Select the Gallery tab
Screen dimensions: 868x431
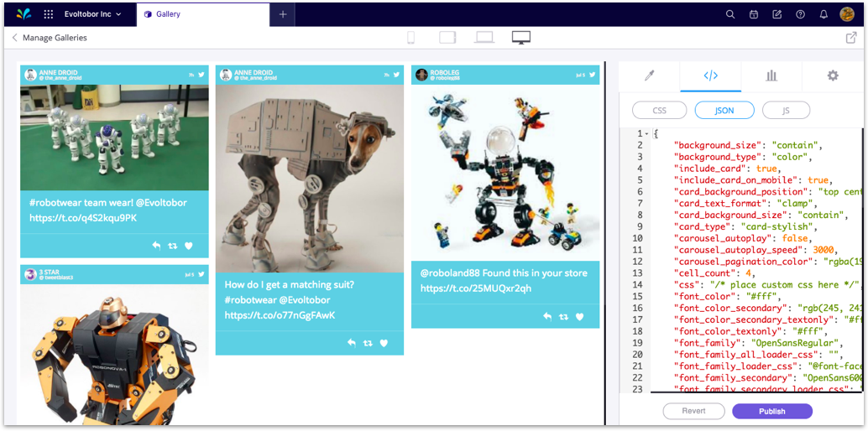point(202,14)
